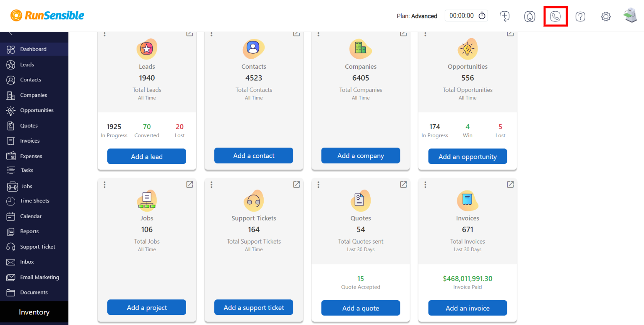
Task: Click the Email Marketing icon in sidebar
Action: pos(11,277)
